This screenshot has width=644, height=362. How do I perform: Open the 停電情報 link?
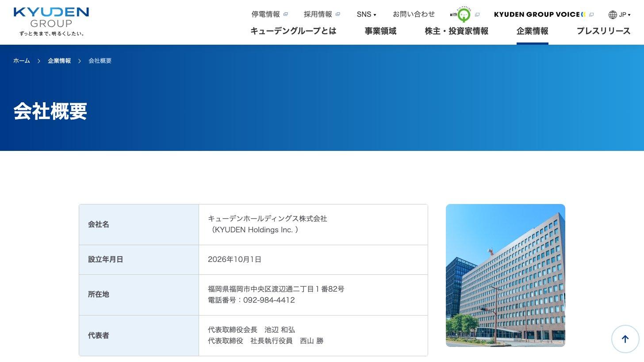pyautogui.click(x=266, y=14)
